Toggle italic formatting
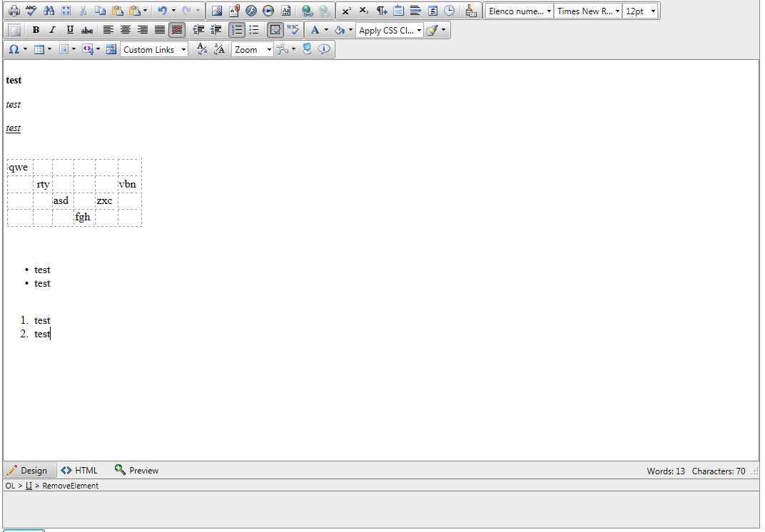Screen dimensions: 765x532 coord(53,30)
